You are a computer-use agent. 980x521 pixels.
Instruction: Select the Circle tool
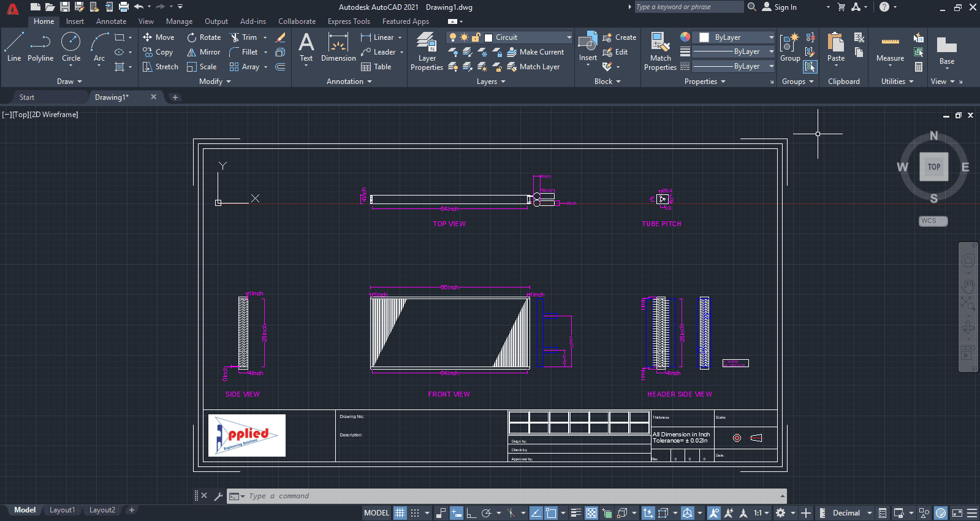(x=71, y=47)
